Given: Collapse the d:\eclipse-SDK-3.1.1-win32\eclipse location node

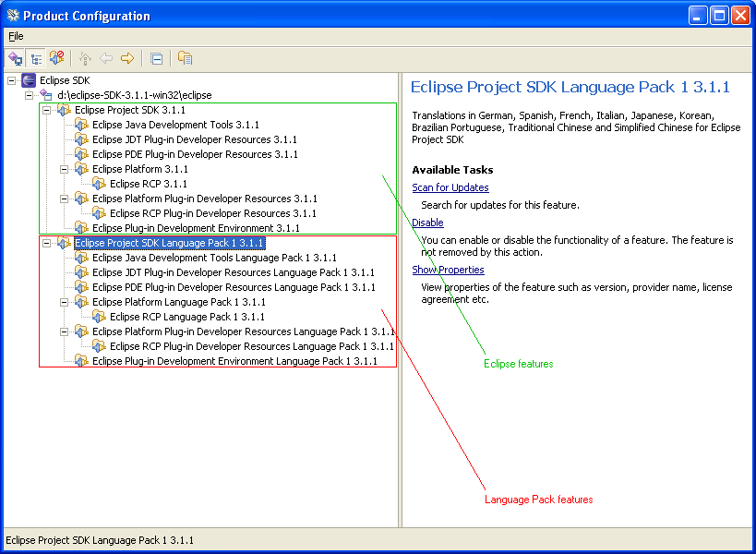Looking at the screenshot, I should (x=29, y=95).
